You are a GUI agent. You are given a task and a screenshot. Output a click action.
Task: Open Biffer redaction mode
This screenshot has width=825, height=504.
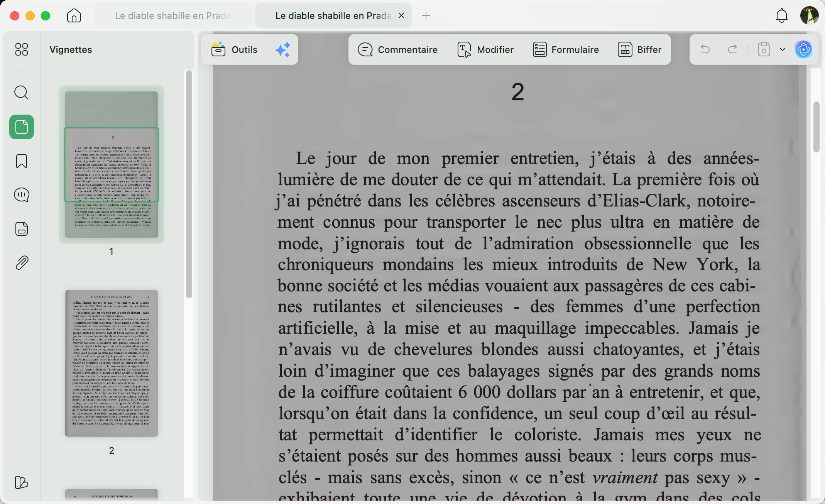tap(639, 49)
